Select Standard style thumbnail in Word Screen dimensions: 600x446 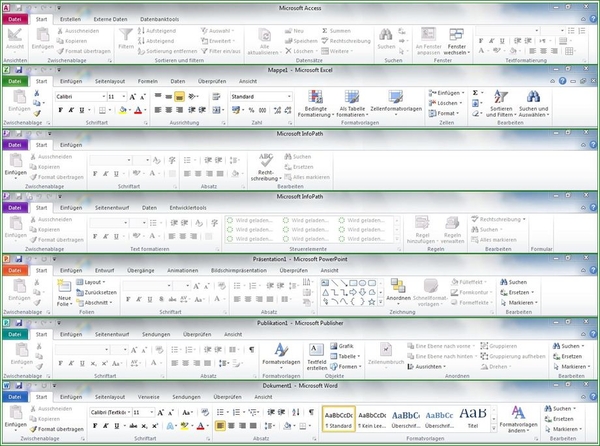click(339, 419)
